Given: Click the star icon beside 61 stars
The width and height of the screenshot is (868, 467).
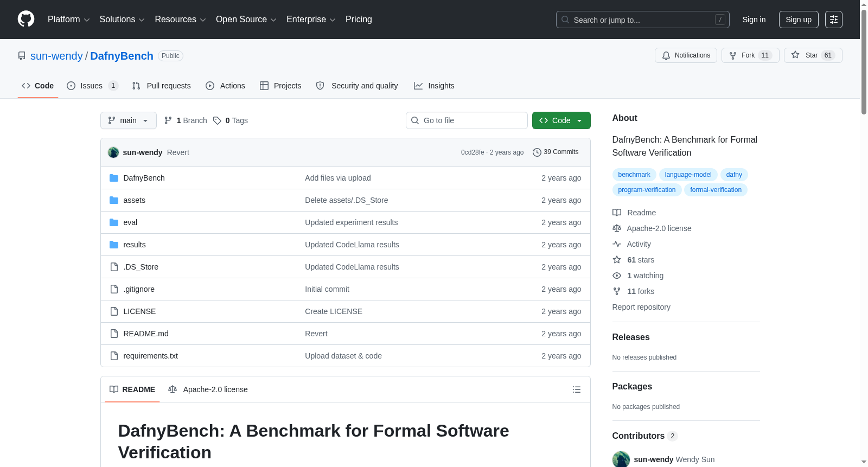Looking at the screenshot, I should (617, 260).
